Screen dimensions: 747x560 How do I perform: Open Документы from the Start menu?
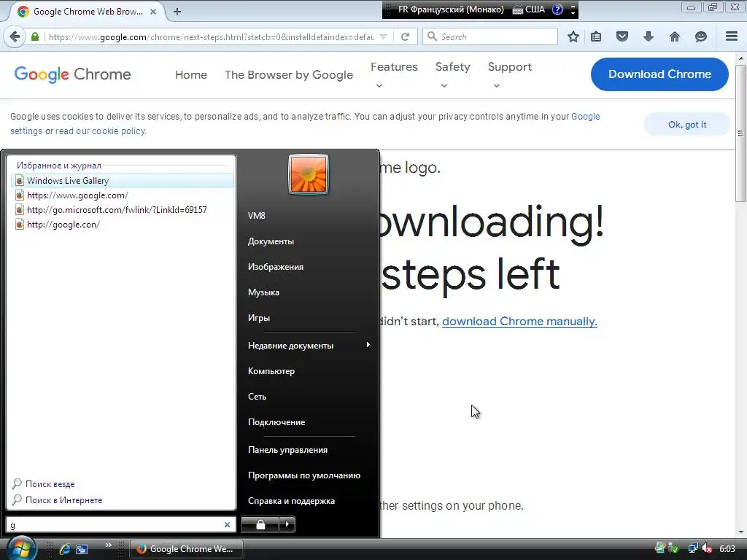(271, 241)
